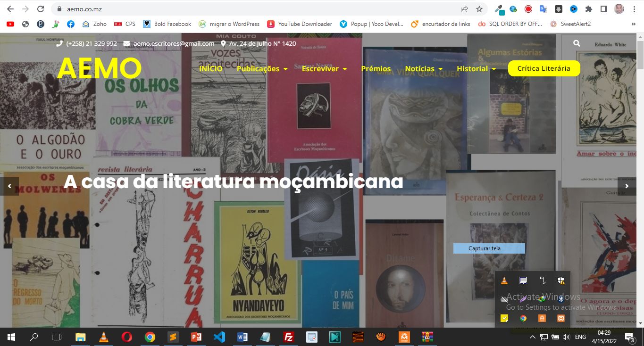Open PowerPoint from the taskbar
This screenshot has width=644, height=346.
pos(196,337)
